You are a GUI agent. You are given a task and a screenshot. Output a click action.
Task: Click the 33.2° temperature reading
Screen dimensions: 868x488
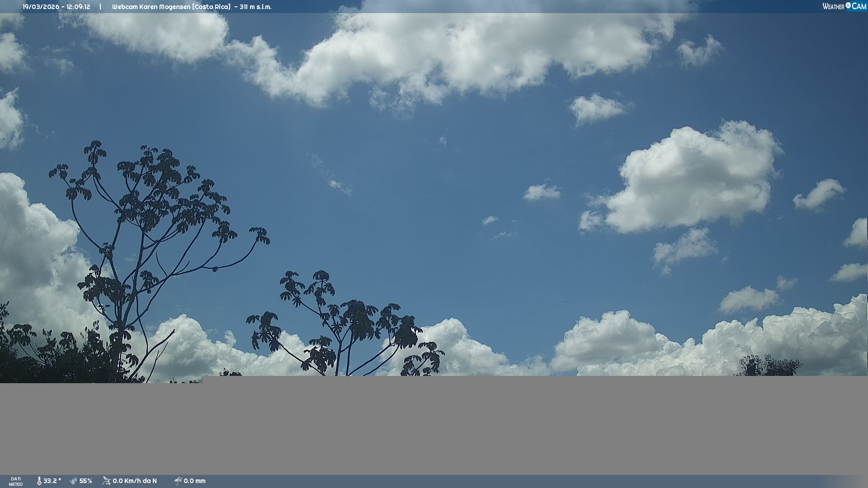(52, 481)
